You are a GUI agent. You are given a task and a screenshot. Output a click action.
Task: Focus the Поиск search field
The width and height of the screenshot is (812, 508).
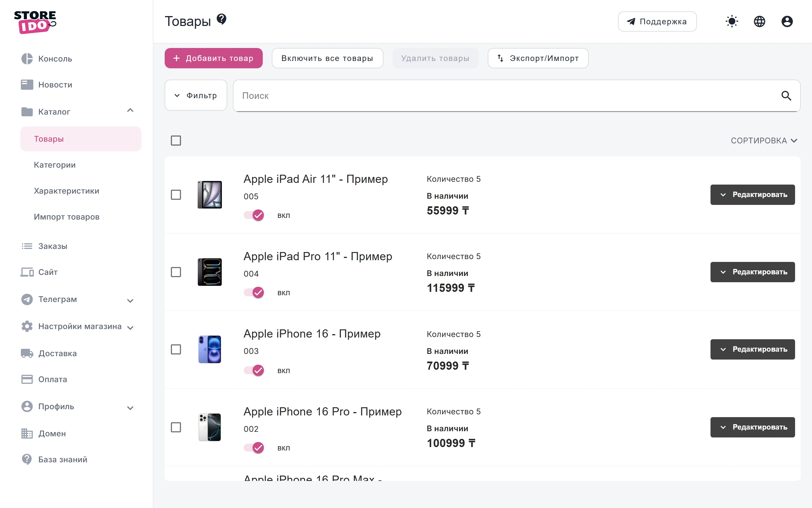[x=517, y=96]
